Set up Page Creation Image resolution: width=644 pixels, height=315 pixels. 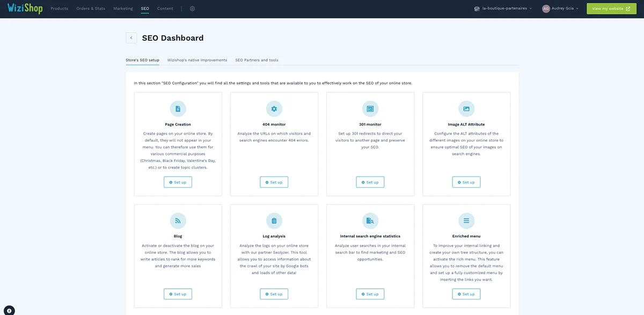click(x=178, y=182)
